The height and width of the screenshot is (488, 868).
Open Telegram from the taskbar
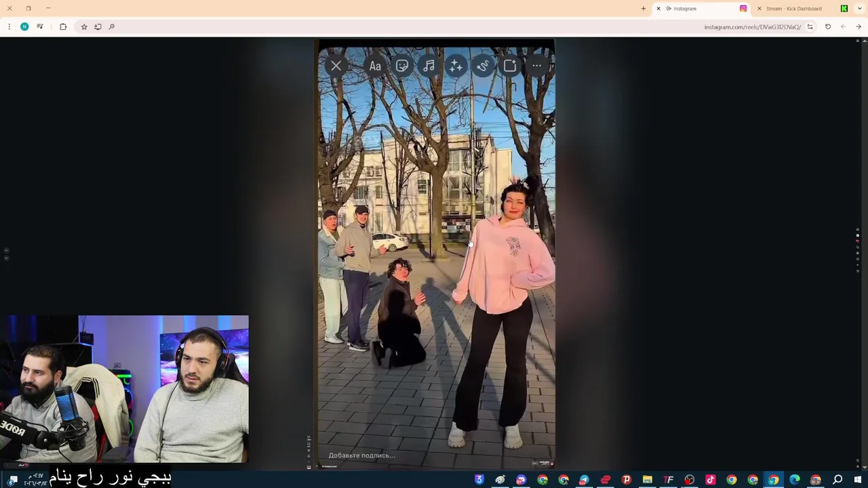coord(585,480)
